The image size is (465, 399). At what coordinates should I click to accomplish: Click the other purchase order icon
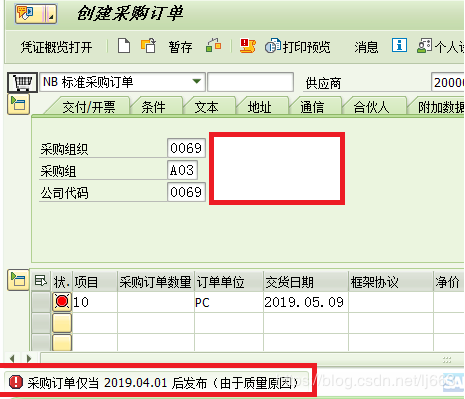coord(148,46)
